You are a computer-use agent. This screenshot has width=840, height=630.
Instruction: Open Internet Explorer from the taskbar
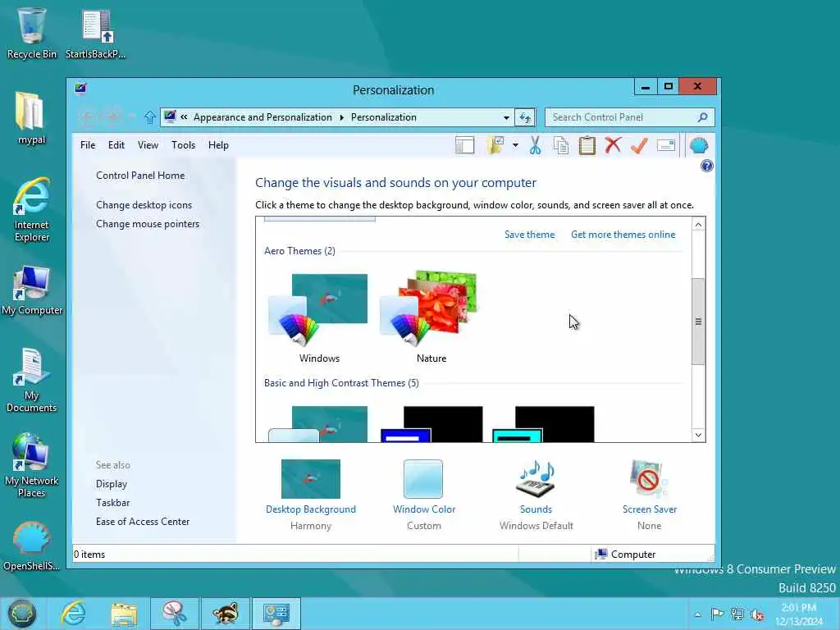tap(73, 614)
